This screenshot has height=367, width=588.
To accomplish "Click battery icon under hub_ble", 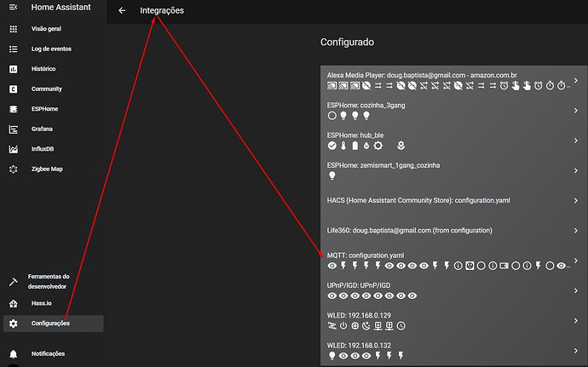I will (355, 146).
